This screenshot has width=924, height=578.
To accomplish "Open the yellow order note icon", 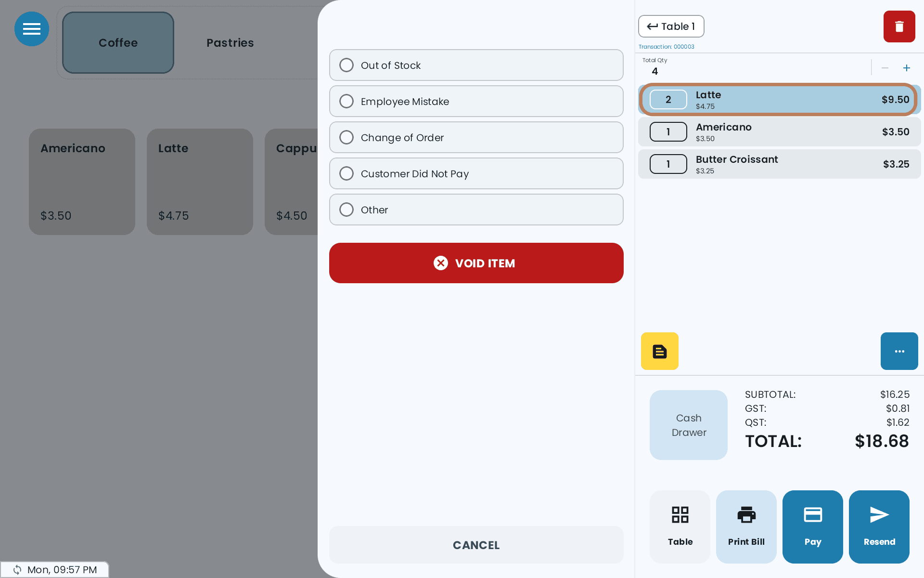I will (660, 351).
